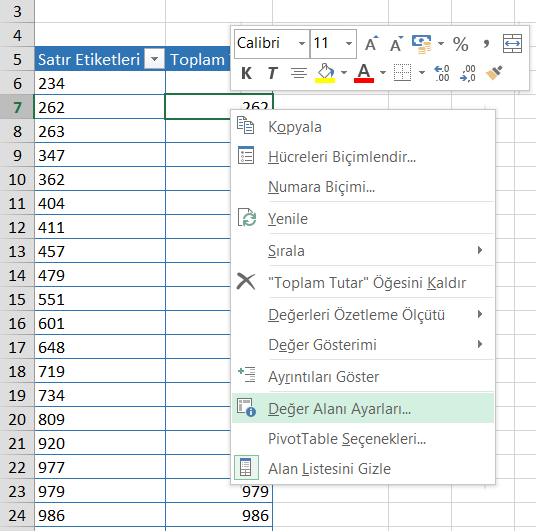Select cell with row label 347
Viewport: 536px width, 531px height.
coord(100,155)
